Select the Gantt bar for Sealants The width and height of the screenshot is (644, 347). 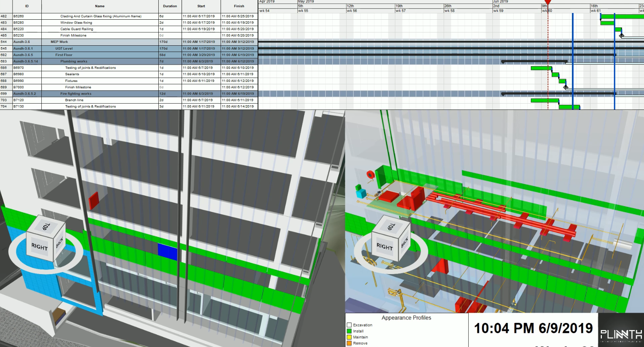555,74
